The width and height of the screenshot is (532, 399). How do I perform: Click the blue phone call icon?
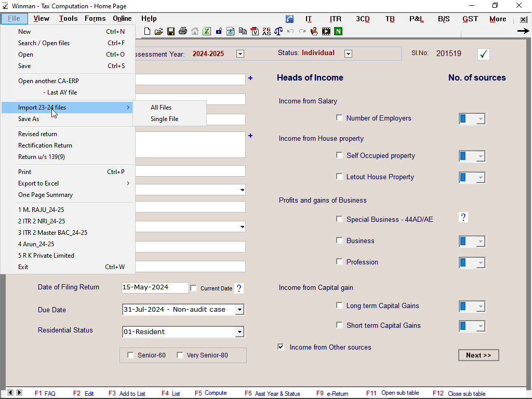pyautogui.click(x=290, y=19)
